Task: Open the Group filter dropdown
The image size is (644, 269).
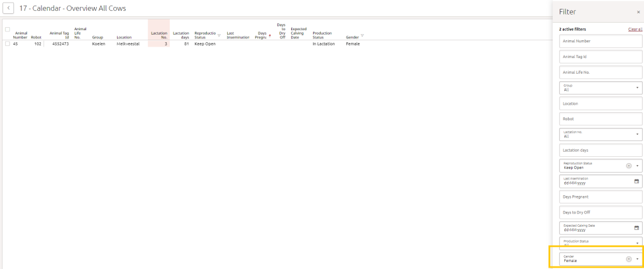Action: [x=601, y=88]
